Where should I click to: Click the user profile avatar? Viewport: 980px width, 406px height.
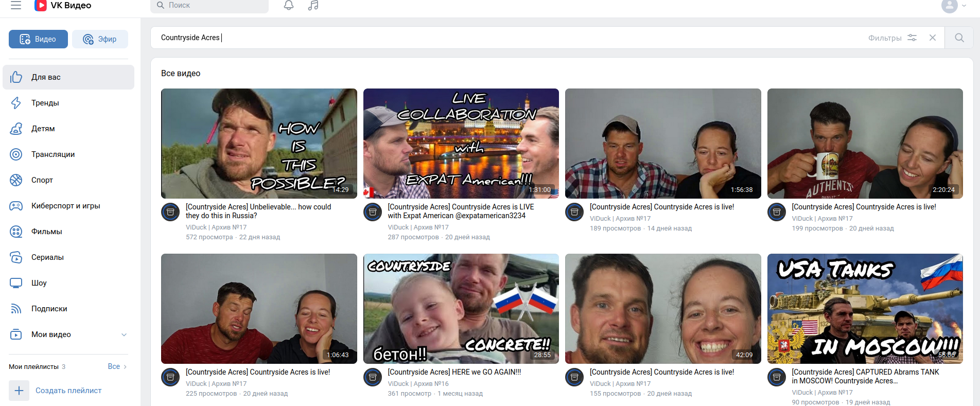point(949,6)
